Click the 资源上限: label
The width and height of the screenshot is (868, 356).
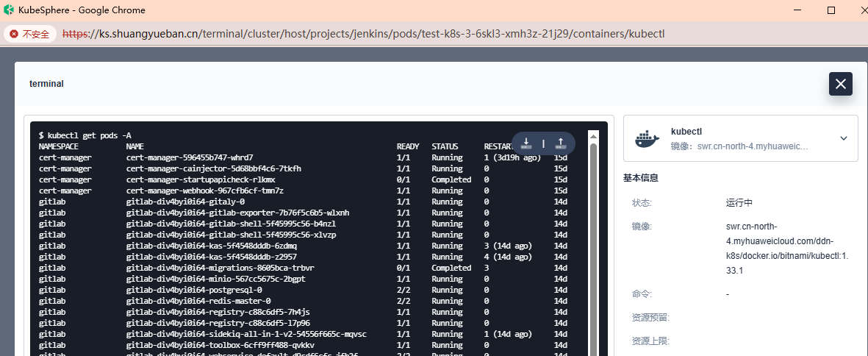pos(651,341)
